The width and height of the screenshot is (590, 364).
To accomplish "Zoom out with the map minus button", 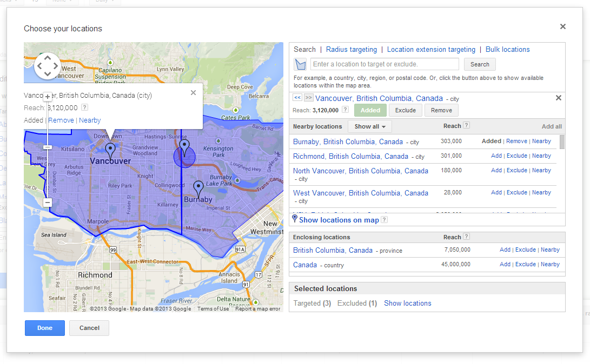I will click(x=48, y=203).
